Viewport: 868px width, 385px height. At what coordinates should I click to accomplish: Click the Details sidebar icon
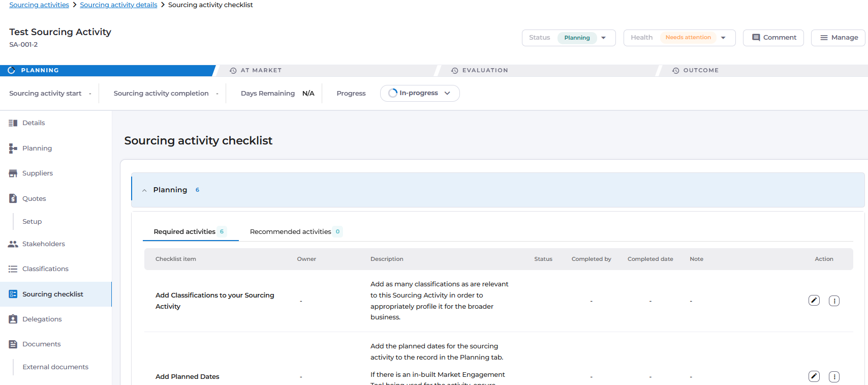[13, 123]
